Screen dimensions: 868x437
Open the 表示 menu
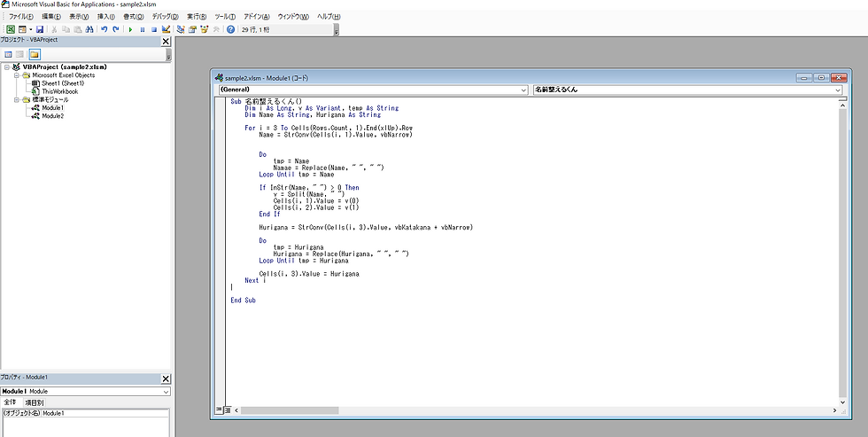[x=79, y=17]
